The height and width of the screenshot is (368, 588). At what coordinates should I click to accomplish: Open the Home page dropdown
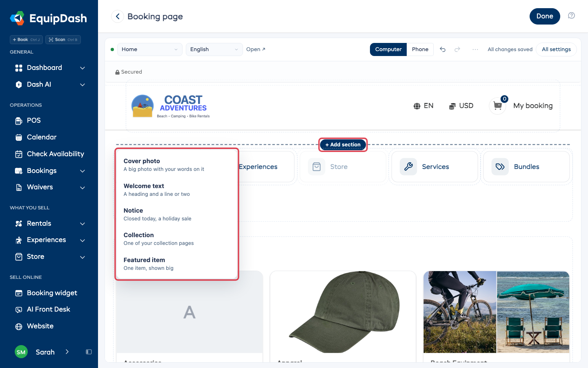(150, 49)
